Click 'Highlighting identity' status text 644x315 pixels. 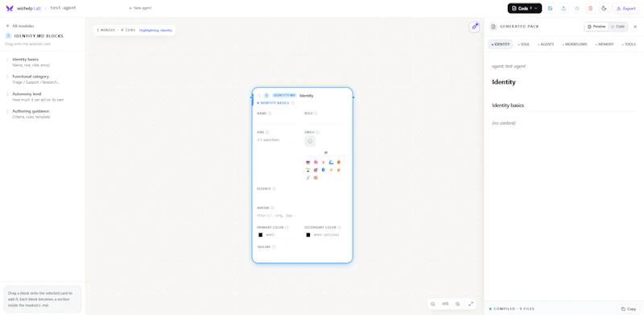[155, 31]
